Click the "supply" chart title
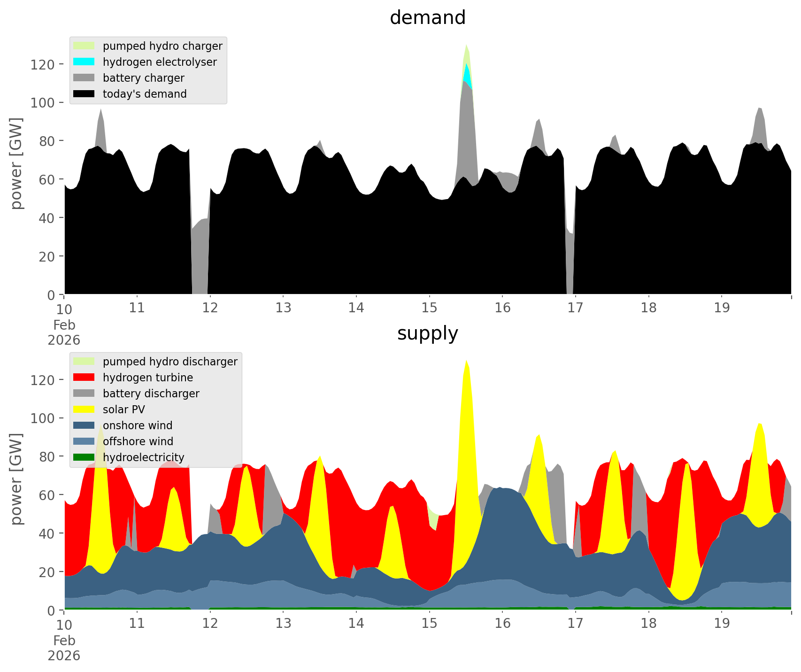The image size is (801, 672). coord(427,333)
